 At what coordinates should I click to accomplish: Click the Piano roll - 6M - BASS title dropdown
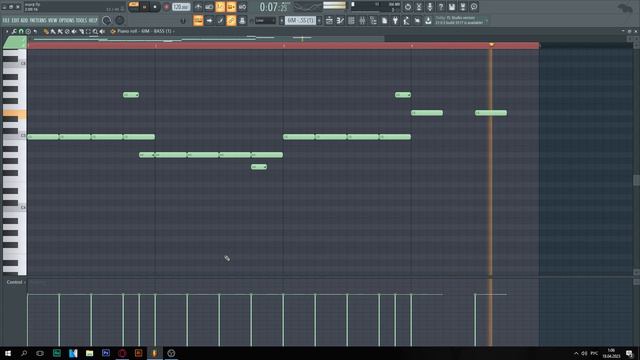[145, 31]
